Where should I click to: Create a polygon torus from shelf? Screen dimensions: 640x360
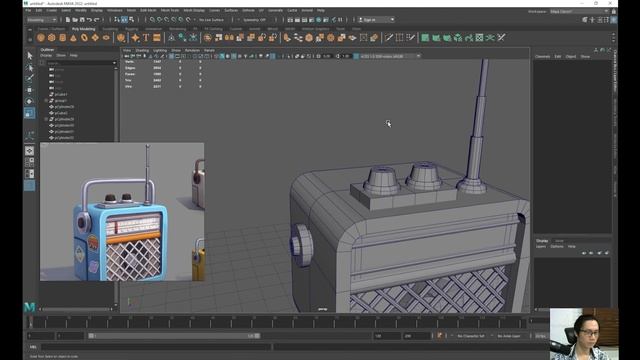pos(84,38)
